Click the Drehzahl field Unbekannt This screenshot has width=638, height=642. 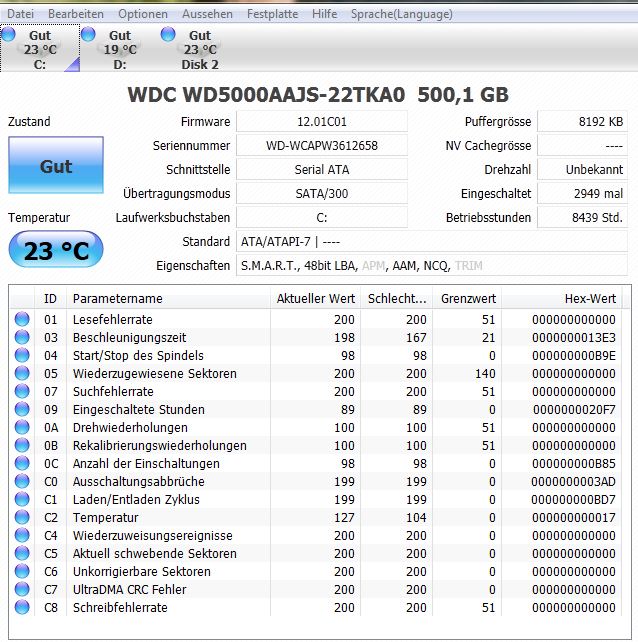582,170
